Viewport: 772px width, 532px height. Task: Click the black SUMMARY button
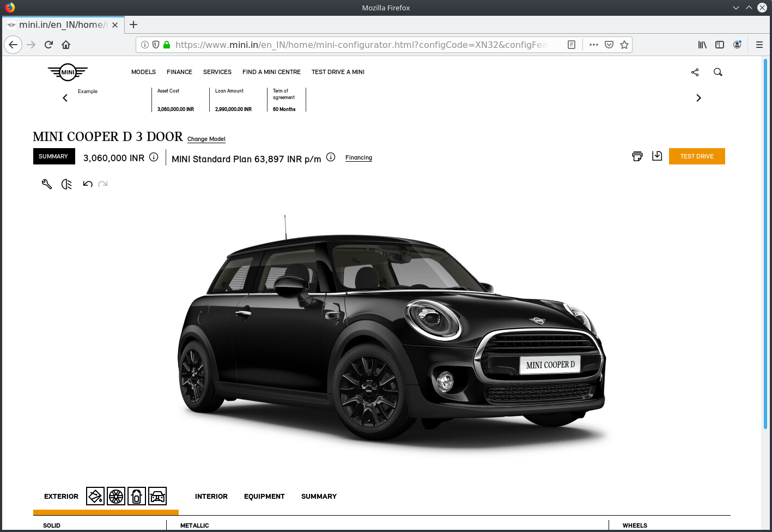(x=54, y=156)
